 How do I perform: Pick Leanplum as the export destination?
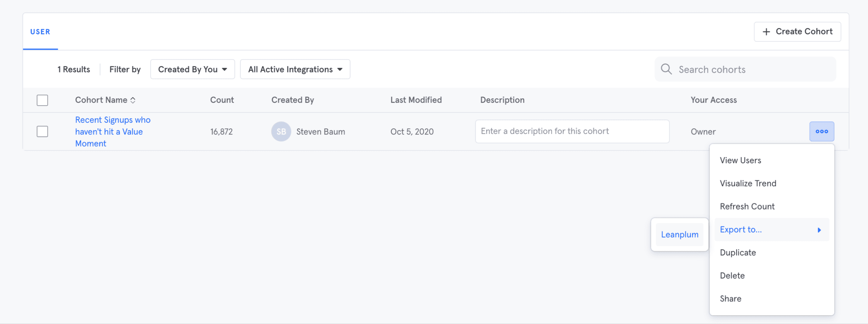pos(679,234)
